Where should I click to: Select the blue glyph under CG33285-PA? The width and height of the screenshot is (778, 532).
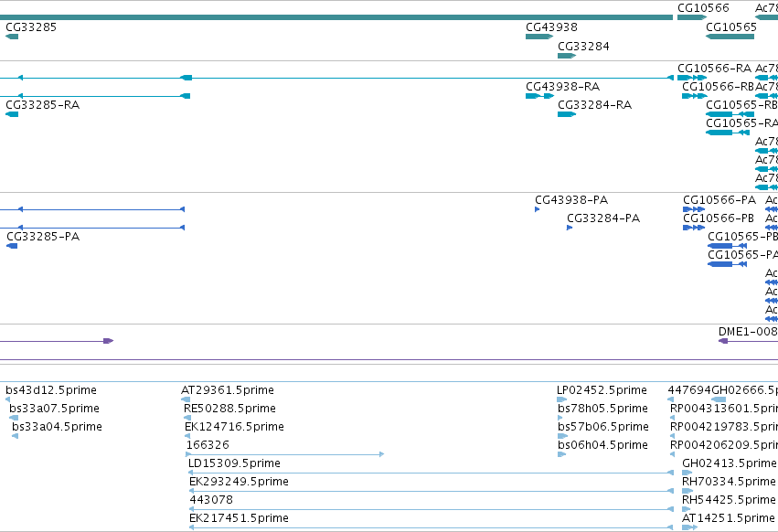coord(12,246)
